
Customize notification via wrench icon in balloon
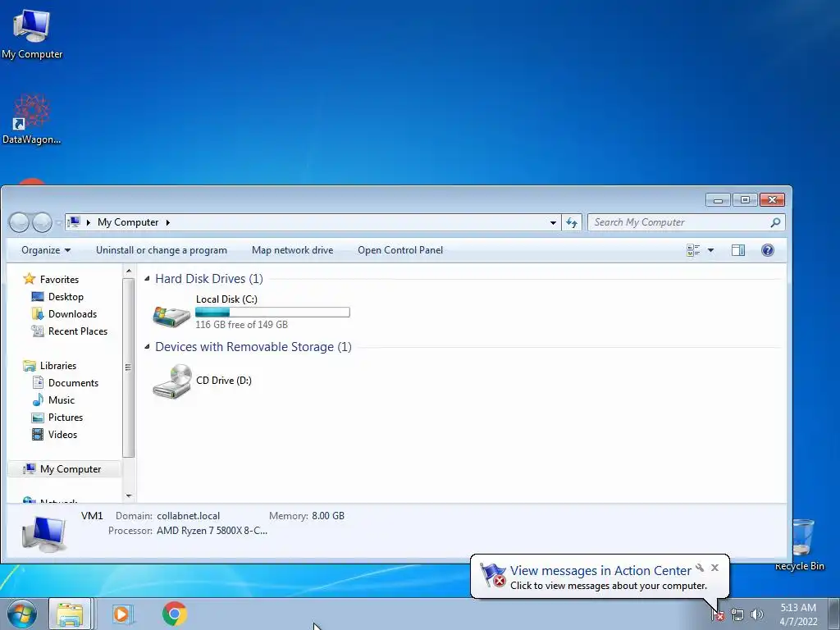pyautogui.click(x=700, y=568)
